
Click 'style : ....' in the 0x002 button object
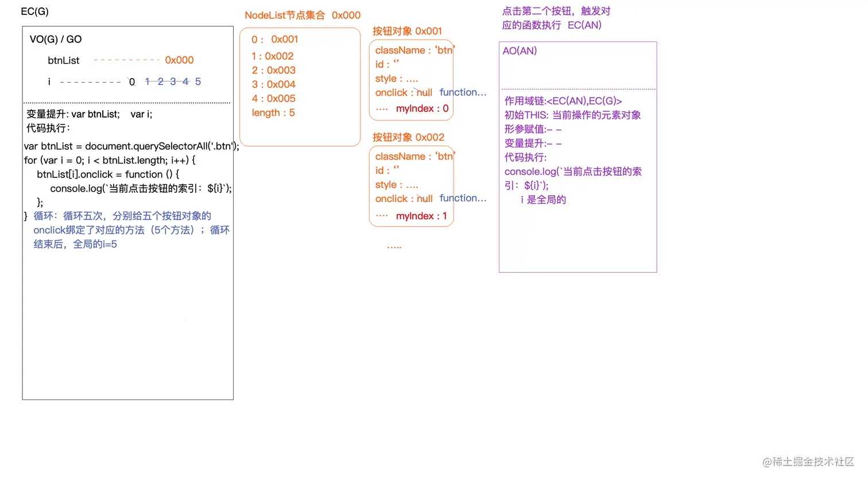397,185
